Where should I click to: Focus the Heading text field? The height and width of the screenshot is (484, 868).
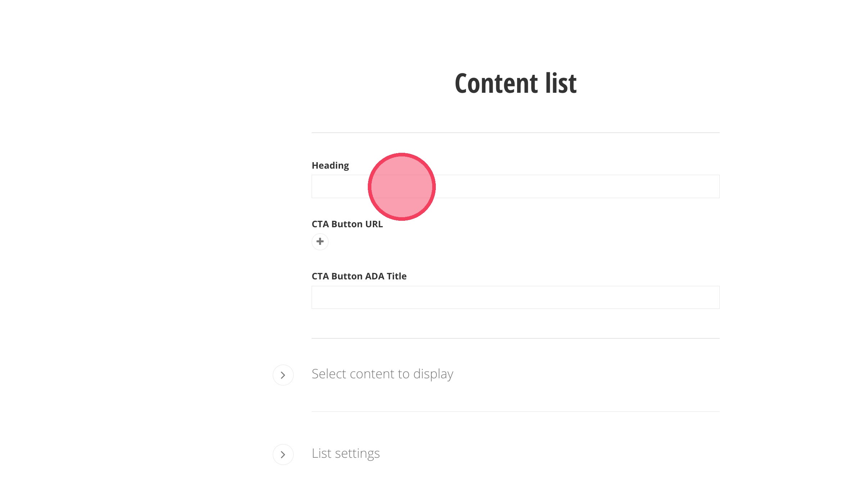pos(540,187)
